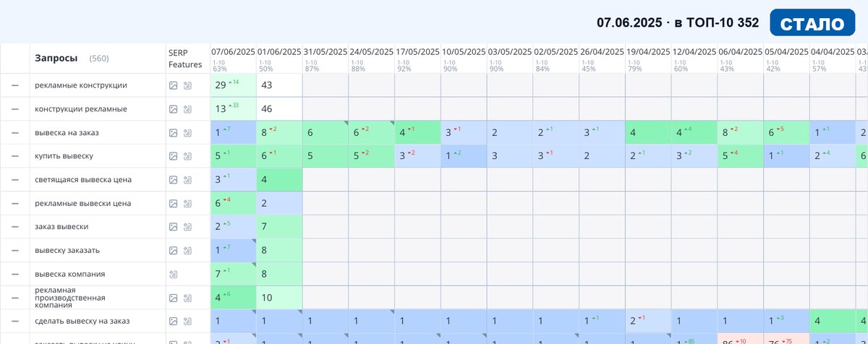Click the image SERP icon for 'светящаяся вывеска цена'

click(173, 180)
